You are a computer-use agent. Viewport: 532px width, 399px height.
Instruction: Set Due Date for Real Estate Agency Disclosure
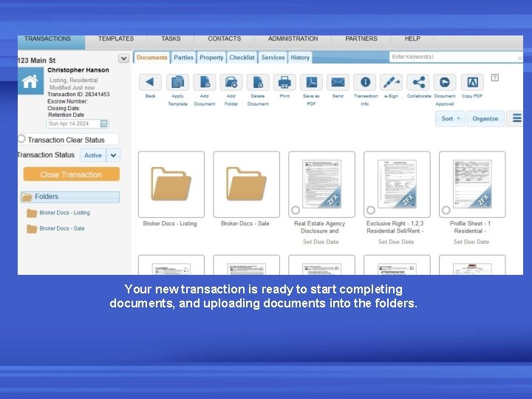pos(321,242)
